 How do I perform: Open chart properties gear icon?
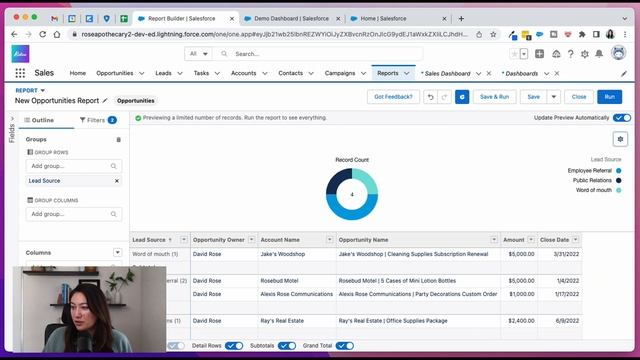pos(620,139)
